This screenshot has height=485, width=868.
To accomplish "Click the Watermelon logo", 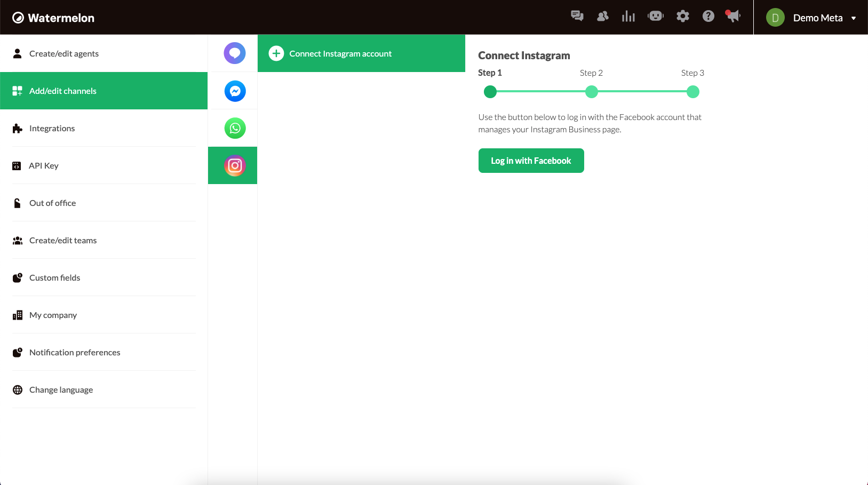I will pyautogui.click(x=53, y=18).
